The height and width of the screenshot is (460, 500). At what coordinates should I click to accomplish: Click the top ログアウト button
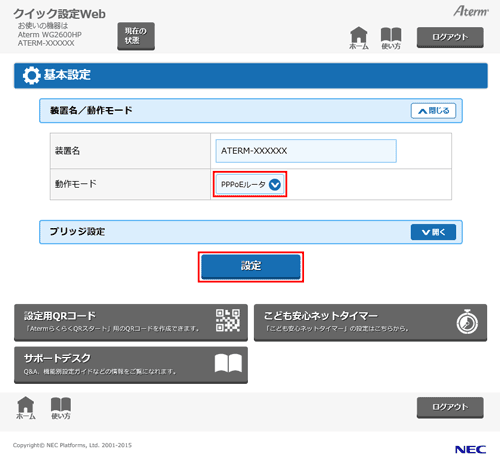click(450, 37)
